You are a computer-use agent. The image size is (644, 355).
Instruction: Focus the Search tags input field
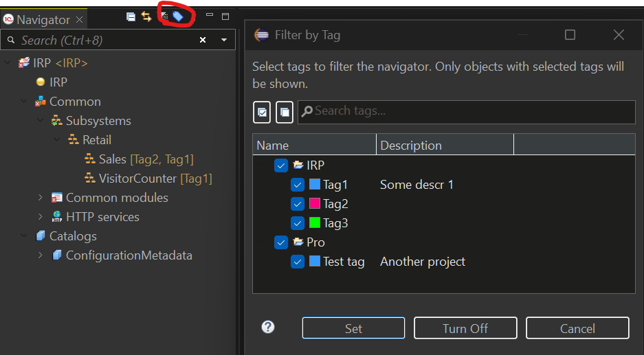(x=467, y=112)
